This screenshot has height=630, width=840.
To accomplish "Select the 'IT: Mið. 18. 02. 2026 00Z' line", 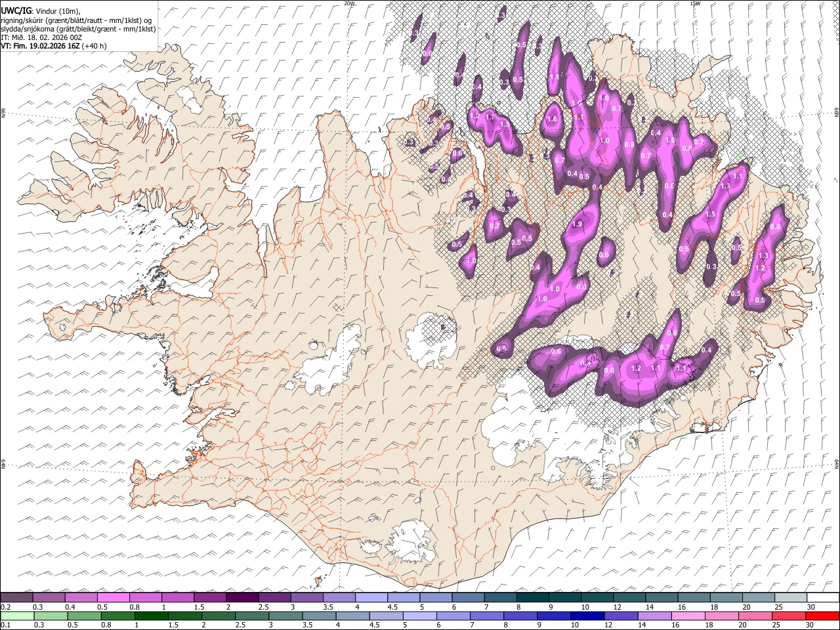I will (41, 37).
